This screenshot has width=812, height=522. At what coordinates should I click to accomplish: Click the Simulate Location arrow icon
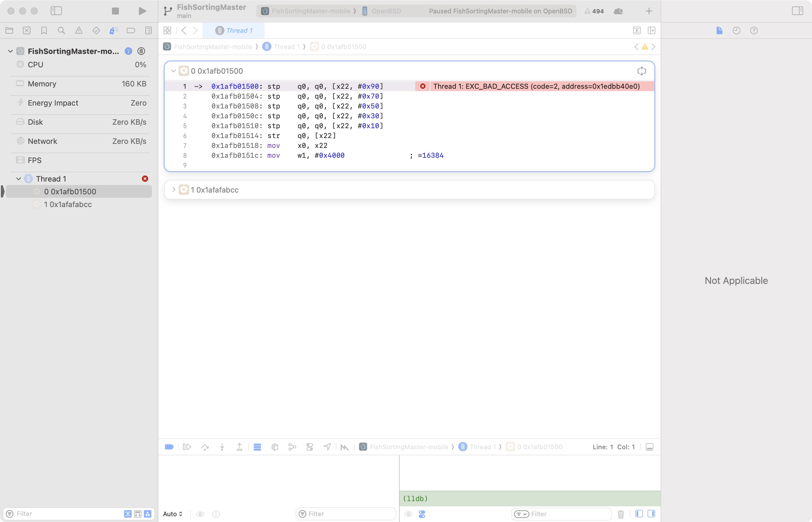click(327, 447)
